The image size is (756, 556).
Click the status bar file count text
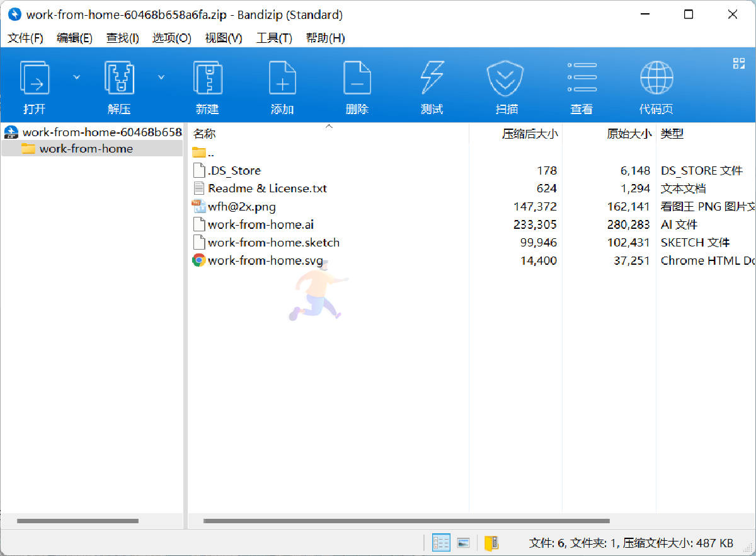point(631,543)
